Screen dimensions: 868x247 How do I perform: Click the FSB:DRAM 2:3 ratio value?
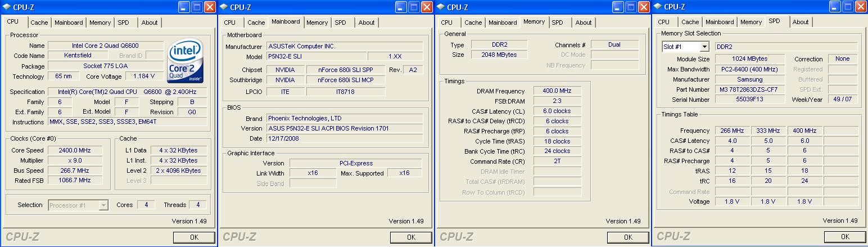tap(557, 101)
